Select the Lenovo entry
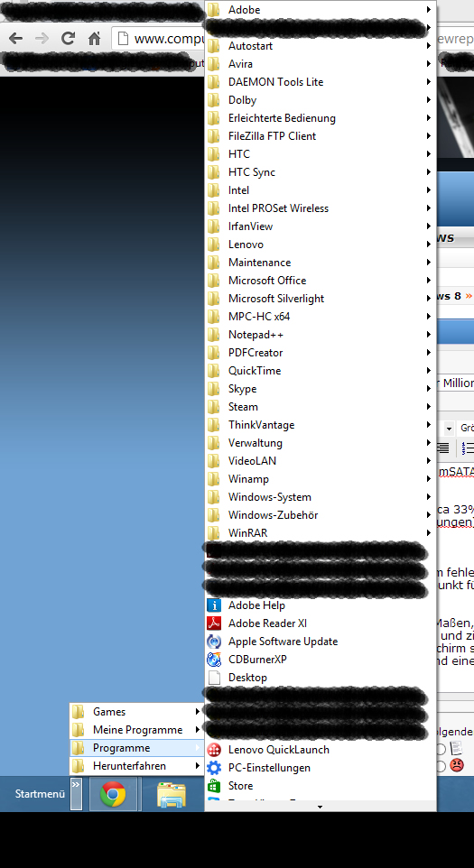Viewport: 474px width, 868px height. point(321,245)
